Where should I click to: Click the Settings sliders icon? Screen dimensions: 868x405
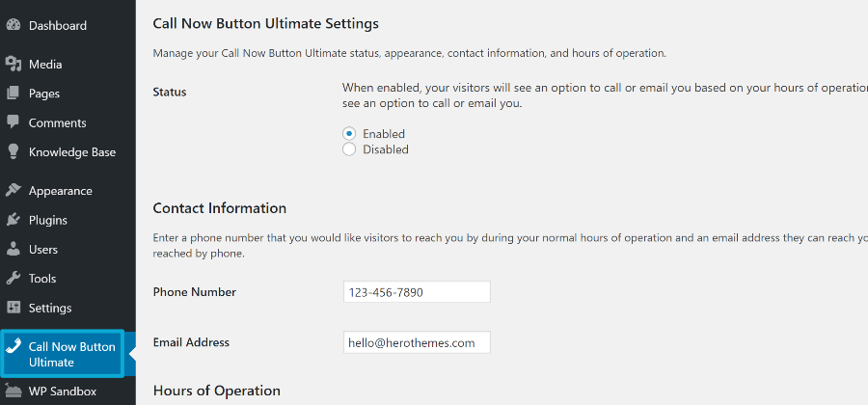(x=14, y=307)
